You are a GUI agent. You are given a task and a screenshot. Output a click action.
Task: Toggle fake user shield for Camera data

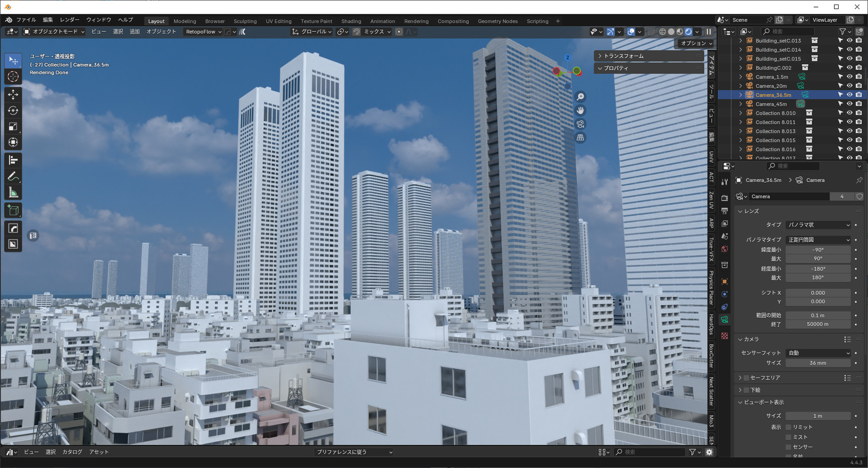[859, 197]
